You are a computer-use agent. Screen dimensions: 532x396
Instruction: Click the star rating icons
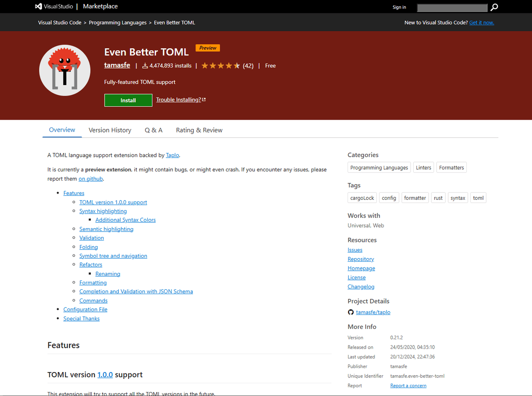(x=220, y=66)
